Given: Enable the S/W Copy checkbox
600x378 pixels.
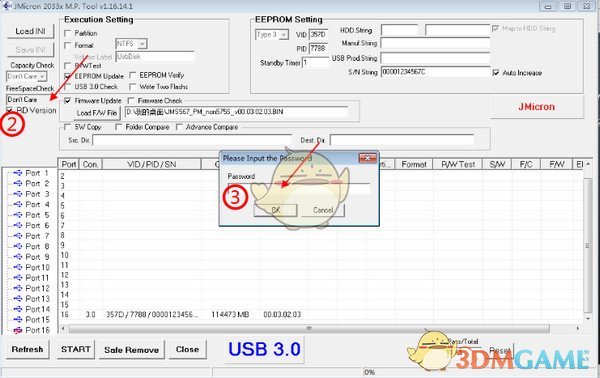Looking at the screenshot, I should tap(68, 127).
